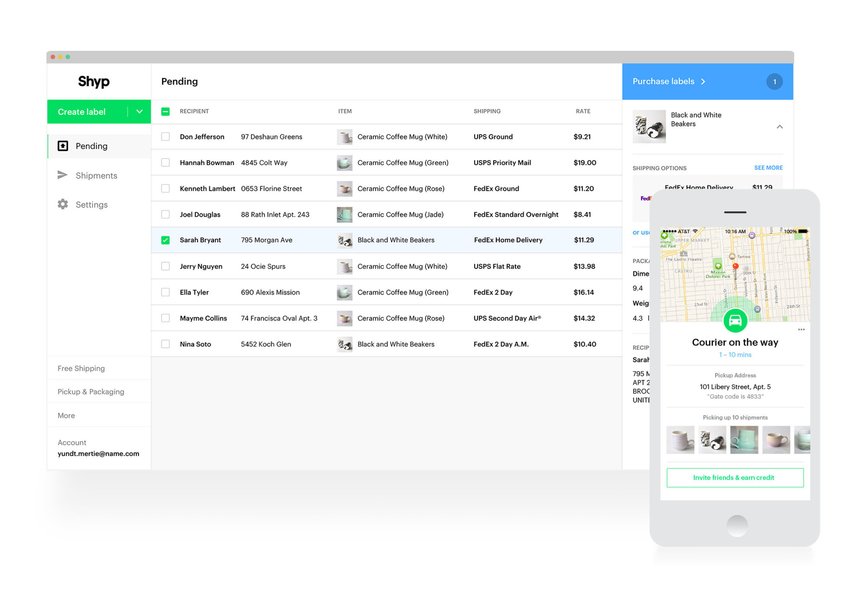Click Nina Soto's beakers thumbnail

tap(345, 344)
